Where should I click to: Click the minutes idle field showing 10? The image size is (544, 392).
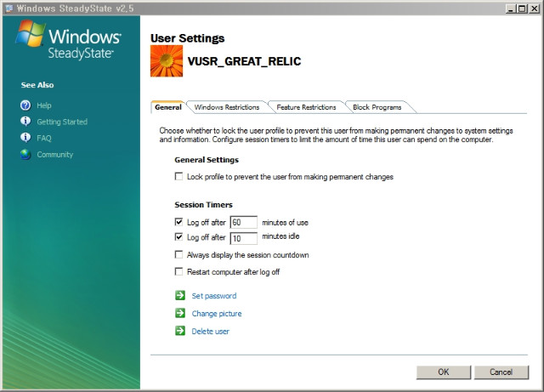pyautogui.click(x=244, y=238)
